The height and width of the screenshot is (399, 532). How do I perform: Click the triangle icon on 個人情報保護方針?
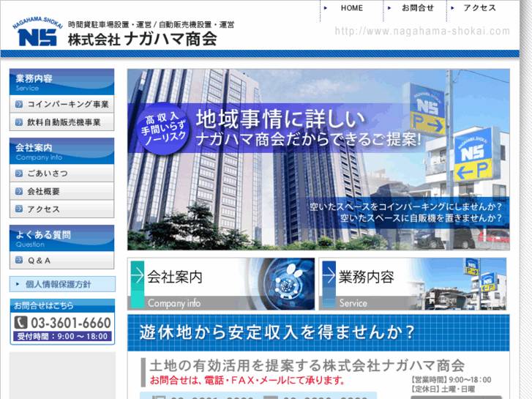tap(18, 284)
